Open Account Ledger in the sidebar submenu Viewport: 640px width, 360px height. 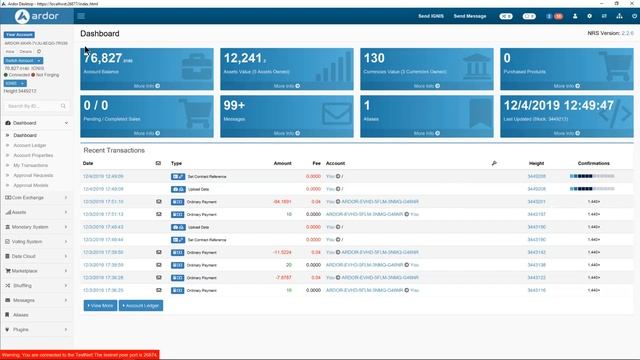click(x=30, y=146)
